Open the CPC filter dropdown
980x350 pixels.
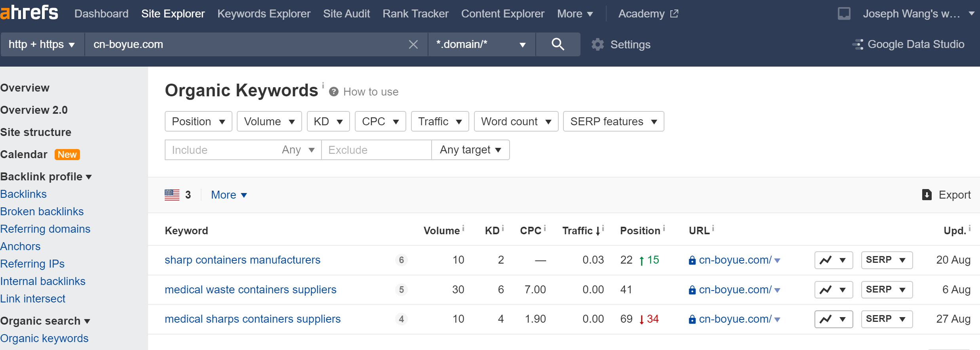pyautogui.click(x=381, y=121)
